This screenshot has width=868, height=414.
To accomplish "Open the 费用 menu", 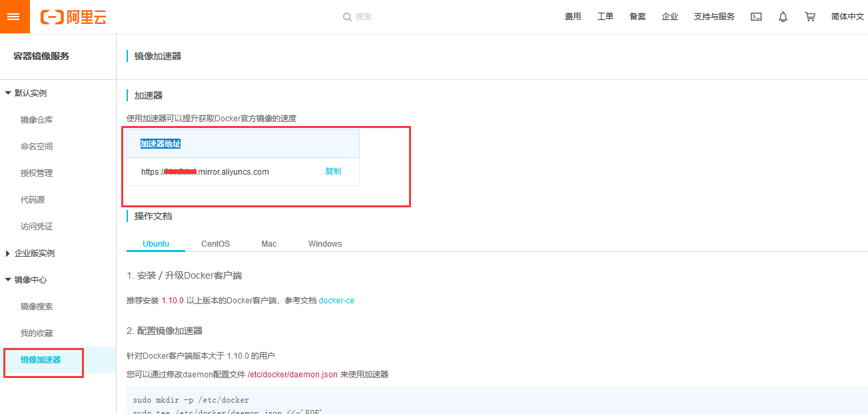I will pos(573,17).
